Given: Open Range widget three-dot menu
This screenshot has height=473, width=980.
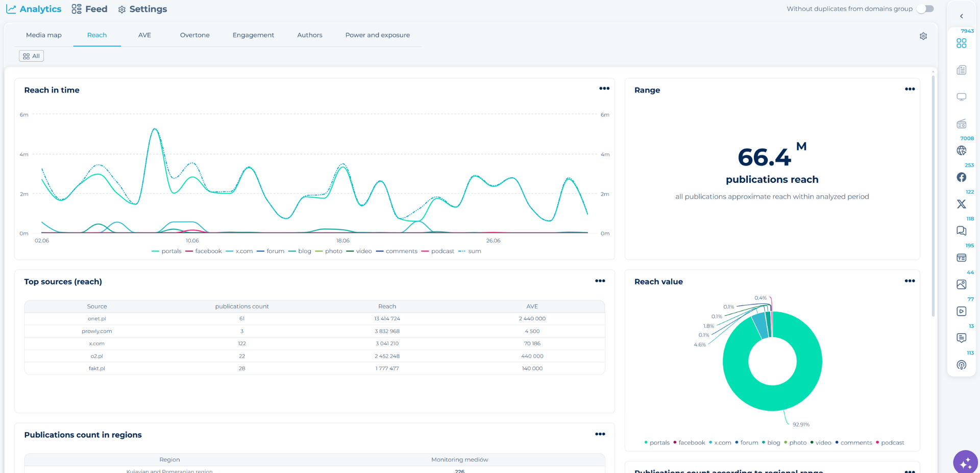Looking at the screenshot, I should 910,89.
